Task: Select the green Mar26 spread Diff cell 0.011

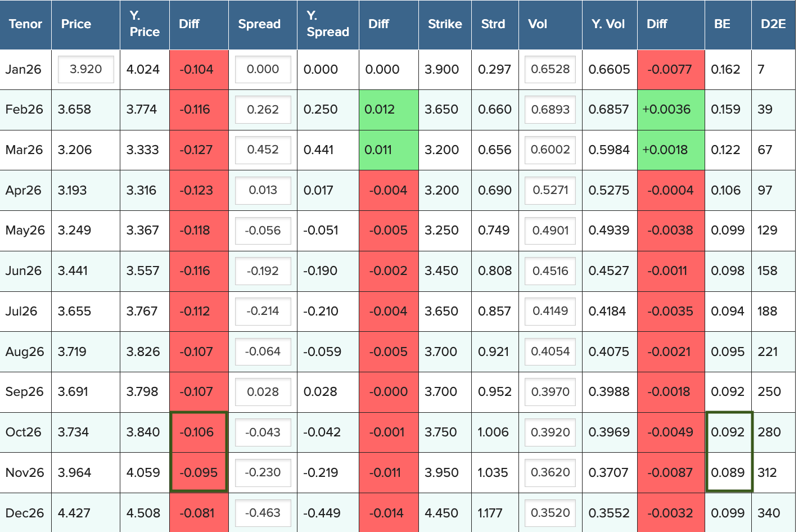Action: click(x=388, y=150)
